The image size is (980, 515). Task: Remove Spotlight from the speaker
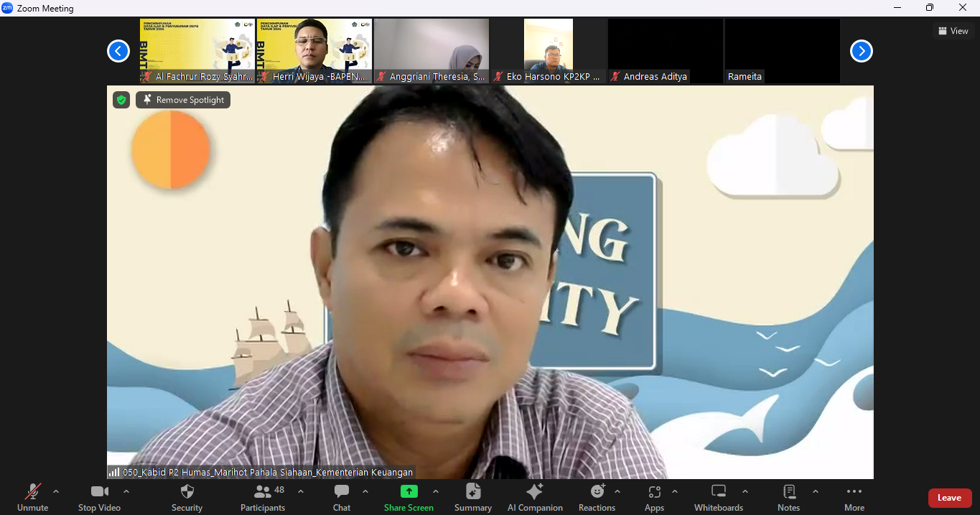183,100
